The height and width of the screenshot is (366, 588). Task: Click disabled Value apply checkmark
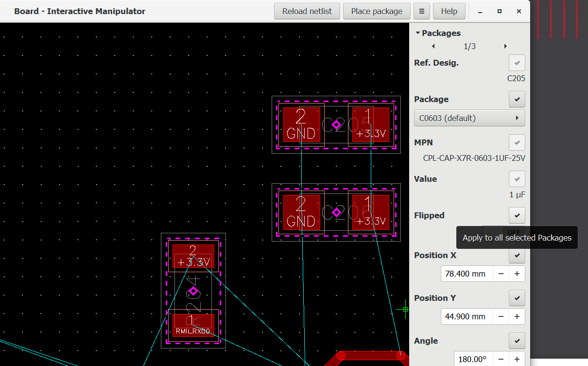tap(517, 179)
